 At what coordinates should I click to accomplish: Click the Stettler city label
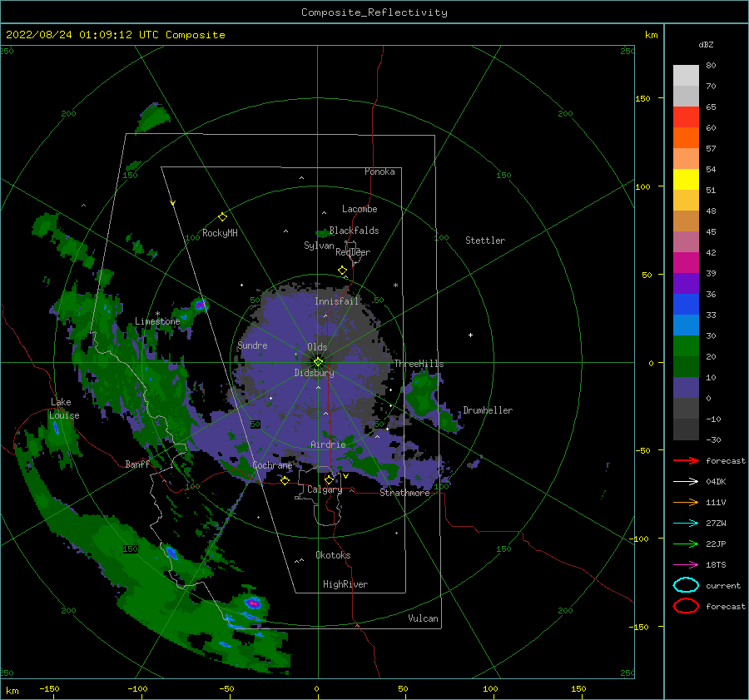click(x=485, y=241)
